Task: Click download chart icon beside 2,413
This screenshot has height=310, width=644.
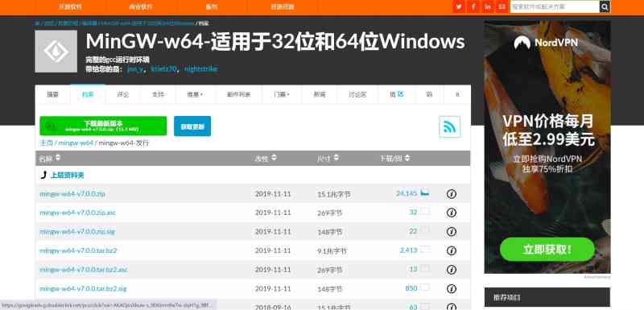Action: click(x=425, y=250)
